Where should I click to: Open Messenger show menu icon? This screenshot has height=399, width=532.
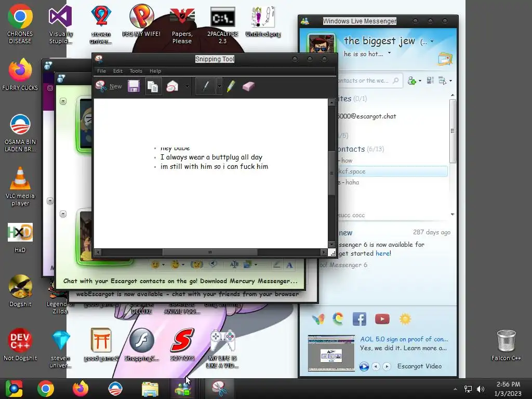coord(443,81)
